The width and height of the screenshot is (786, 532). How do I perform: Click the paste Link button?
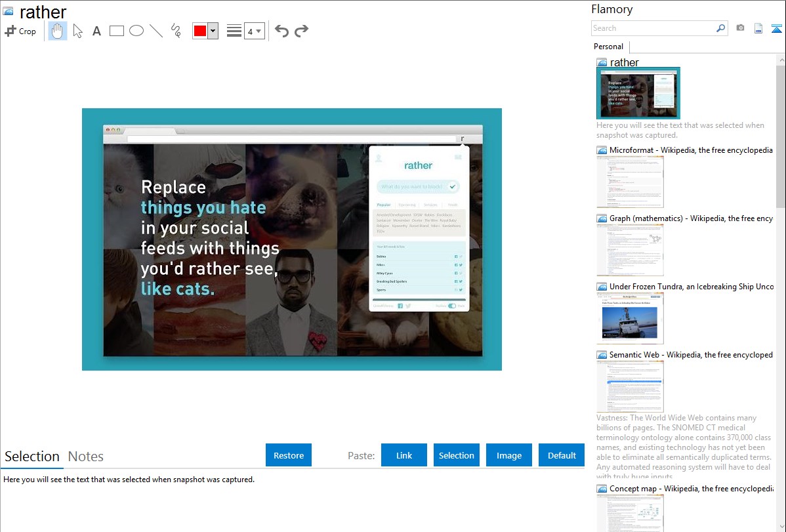click(404, 455)
